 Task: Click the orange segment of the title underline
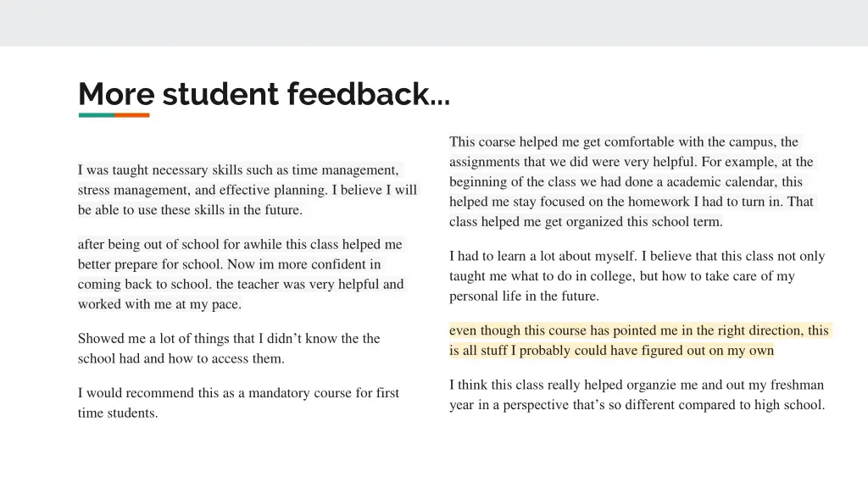[132, 115]
